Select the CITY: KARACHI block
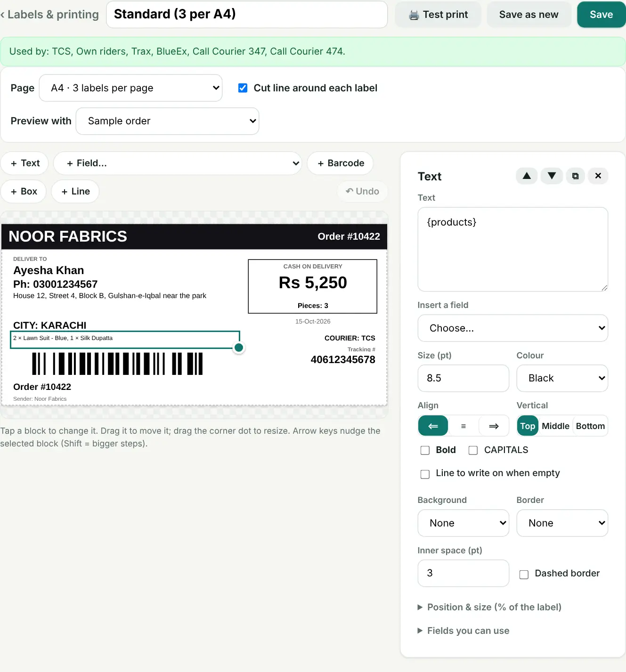626x672 pixels. (50, 325)
